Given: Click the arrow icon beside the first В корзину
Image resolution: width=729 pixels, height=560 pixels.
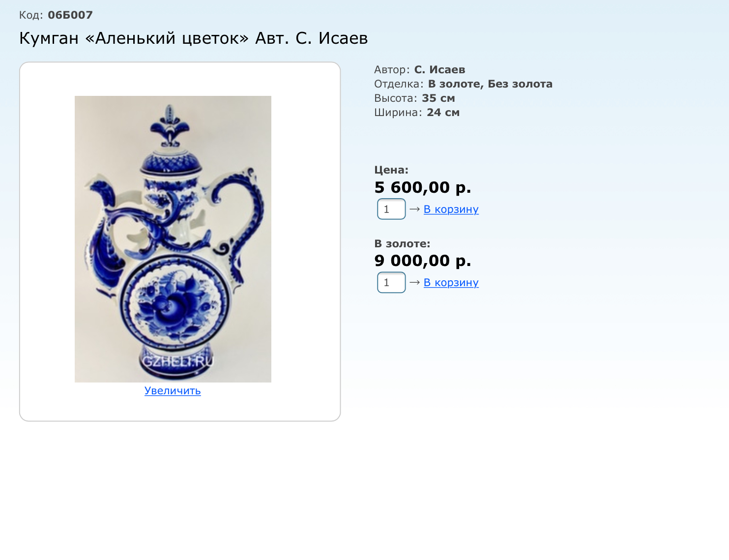Looking at the screenshot, I should click(x=415, y=209).
